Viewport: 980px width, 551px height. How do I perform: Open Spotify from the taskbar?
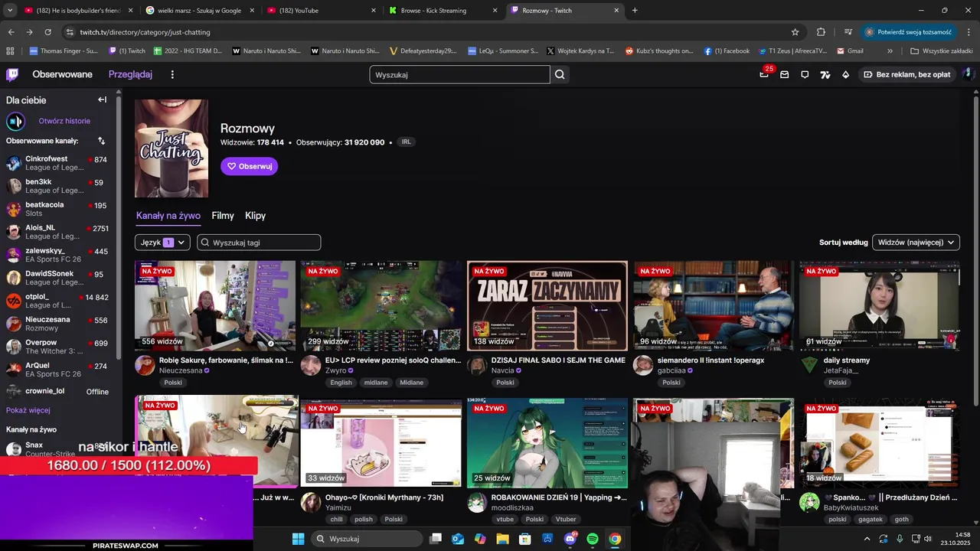[x=593, y=539]
